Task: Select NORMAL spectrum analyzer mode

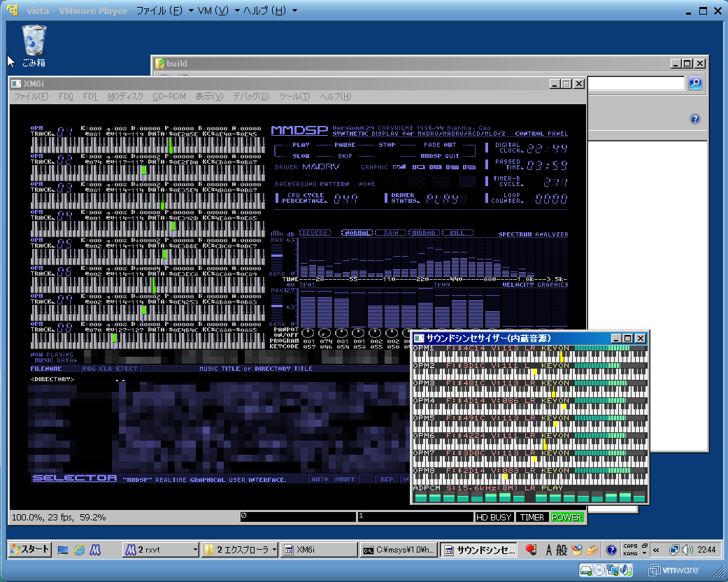Action: [x=357, y=233]
